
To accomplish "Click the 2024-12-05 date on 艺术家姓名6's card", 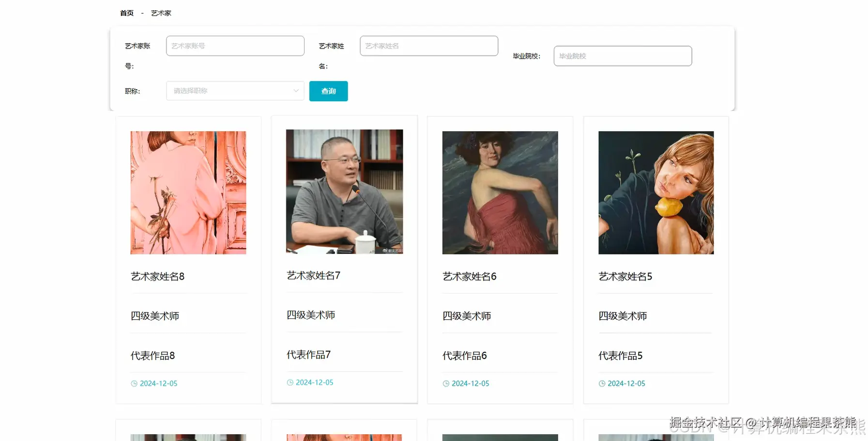I will click(470, 383).
